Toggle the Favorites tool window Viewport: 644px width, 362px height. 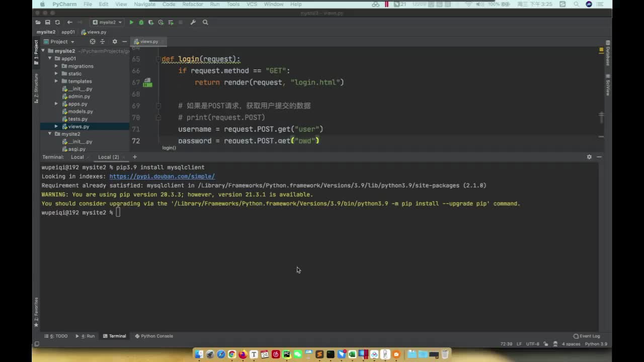coord(36,312)
